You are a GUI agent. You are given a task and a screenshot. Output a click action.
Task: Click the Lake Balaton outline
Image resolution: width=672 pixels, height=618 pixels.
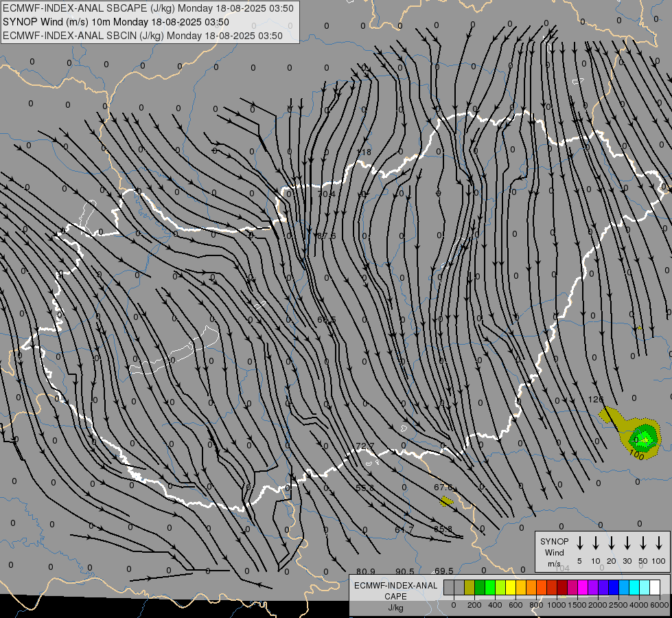175,352
